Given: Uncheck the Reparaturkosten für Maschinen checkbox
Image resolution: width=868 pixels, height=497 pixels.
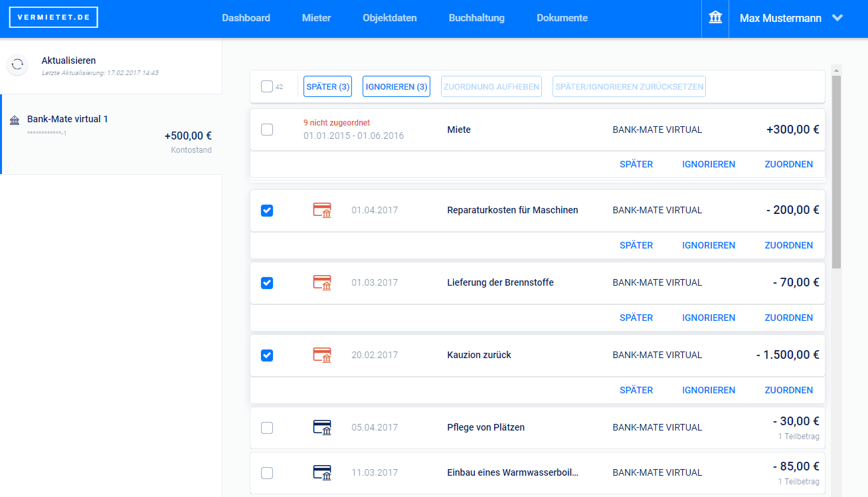Looking at the screenshot, I should (267, 211).
